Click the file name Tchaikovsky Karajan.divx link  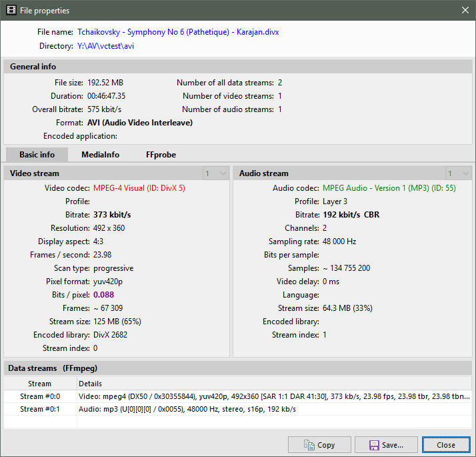178,32
